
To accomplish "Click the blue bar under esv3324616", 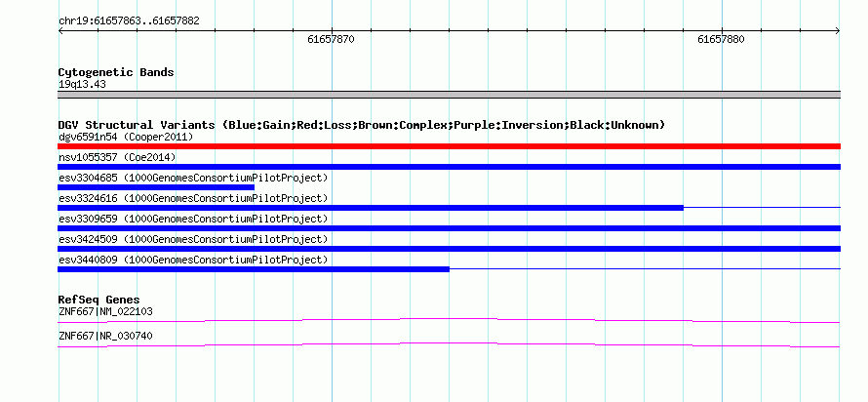I will point(371,208).
